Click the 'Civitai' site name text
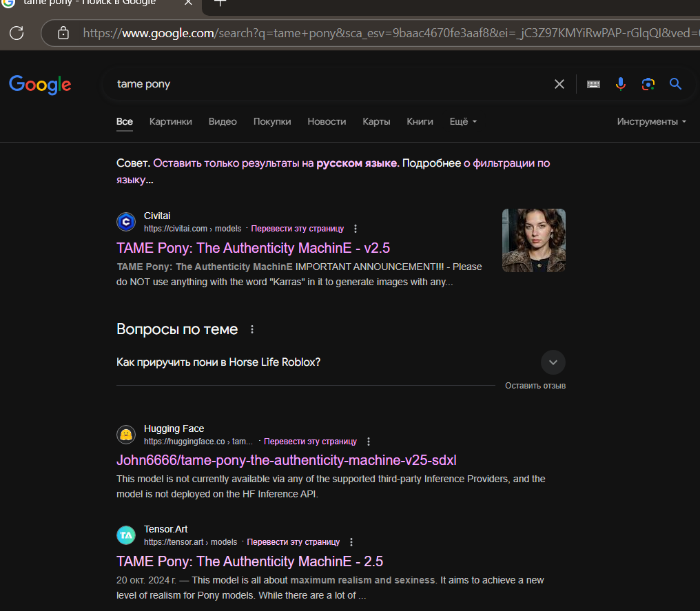This screenshot has width=700, height=611. (157, 216)
